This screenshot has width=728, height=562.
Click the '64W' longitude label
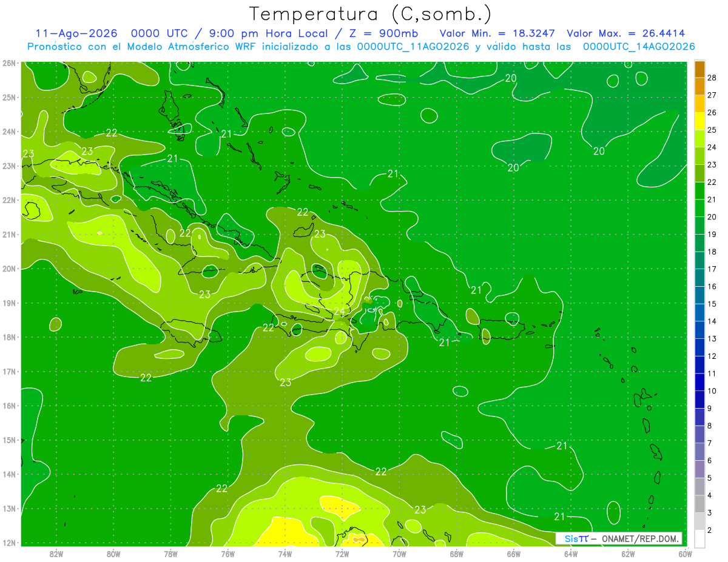571,553
